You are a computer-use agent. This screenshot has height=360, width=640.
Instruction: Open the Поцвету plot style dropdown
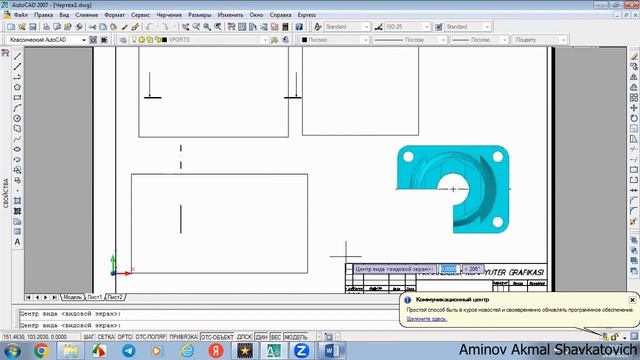point(564,40)
